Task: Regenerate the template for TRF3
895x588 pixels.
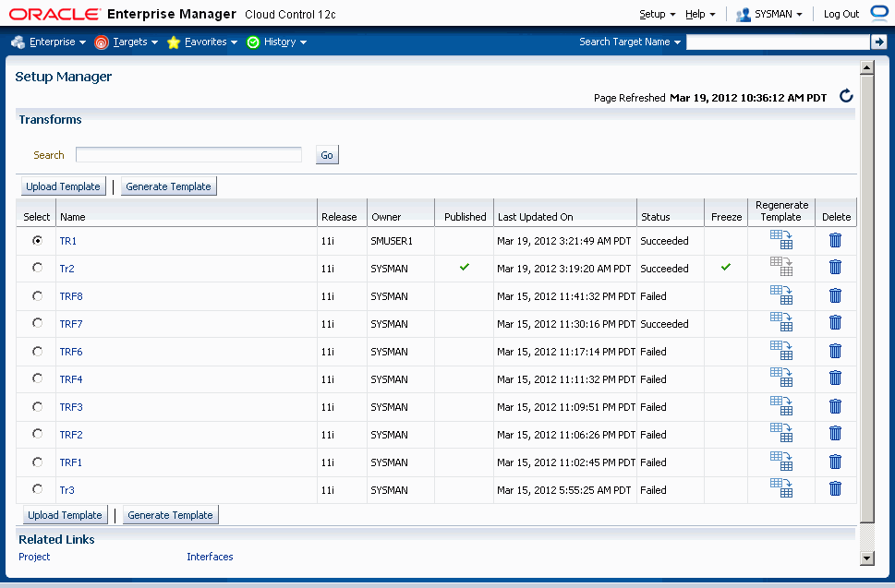Action: (780, 406)
